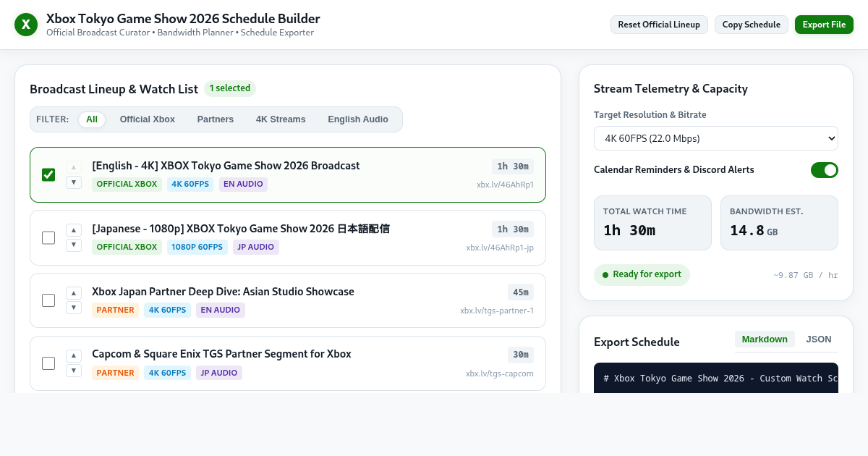The image size is (868, 456).
Task: Switch export format to JSON tab
Action: [819, 339]
